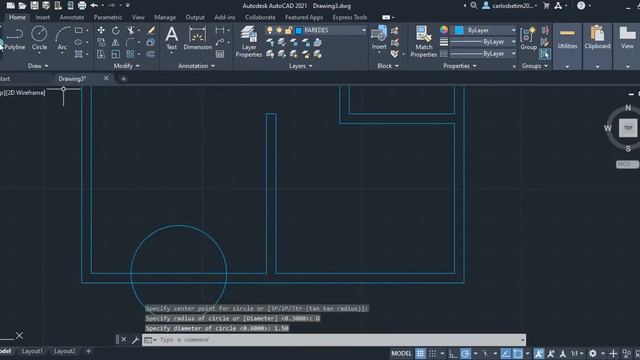Viewport: 640px width, 360px height.
Task: Toggle object snap tracking in status bar
Action: click(x=505, y=353)
